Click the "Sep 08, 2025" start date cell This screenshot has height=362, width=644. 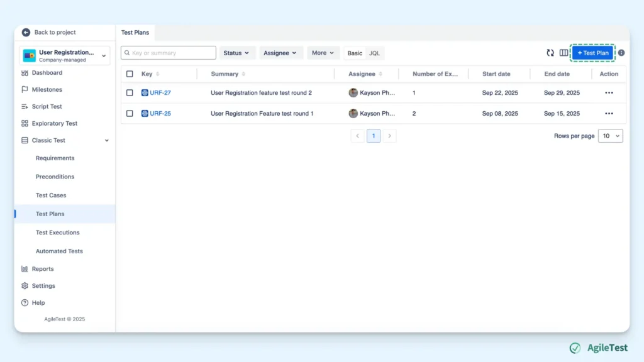(x=500, y=113)
